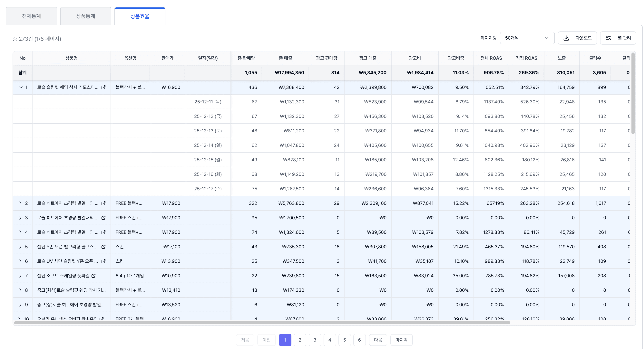644x349 pixels.
Task: Open external link icon on row 6 product
Action: [x=103, y=261]
